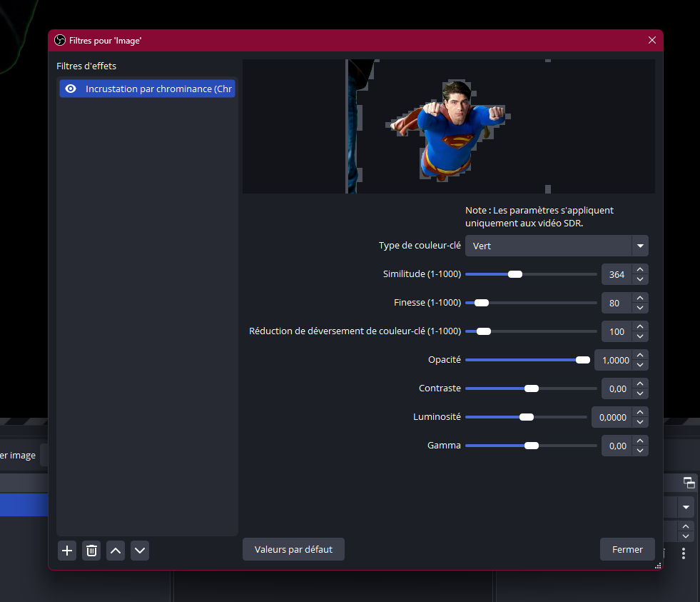
Task: Move filter down with down arrow
Action: pyautogui.click(x=140, y=551)
